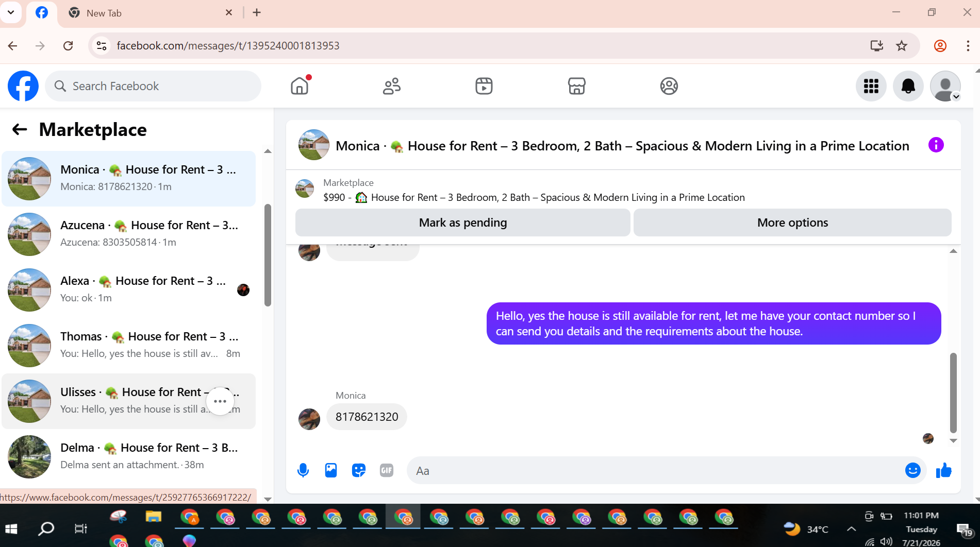This screenshot has height=547, width=980.
Task: Open the $990 House for Rent listing link
Action: click(534, 197)
